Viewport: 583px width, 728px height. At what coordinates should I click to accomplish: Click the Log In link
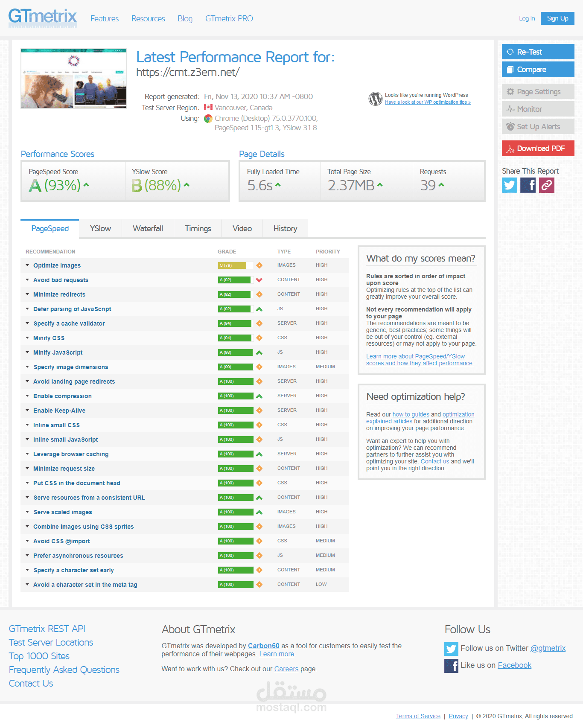point(527,18)
